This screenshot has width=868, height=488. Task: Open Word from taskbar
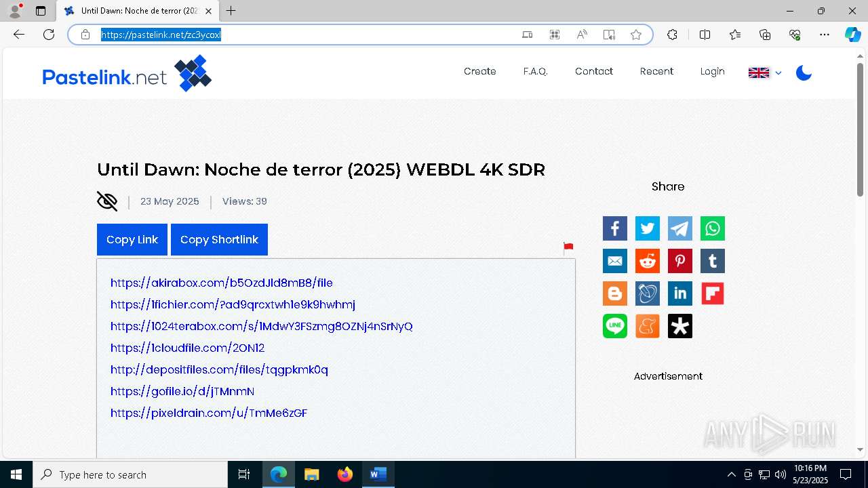coord(378,474)
